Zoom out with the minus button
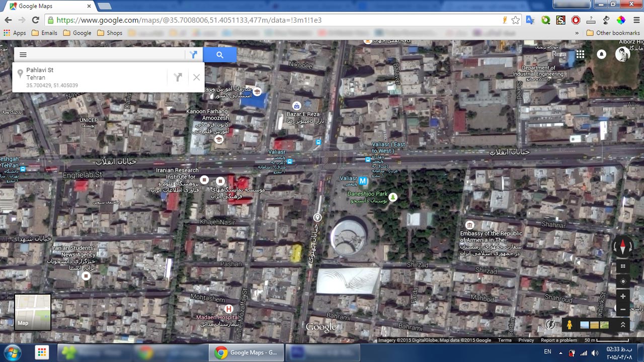644x362 pixels. click(x=623, y=309)
